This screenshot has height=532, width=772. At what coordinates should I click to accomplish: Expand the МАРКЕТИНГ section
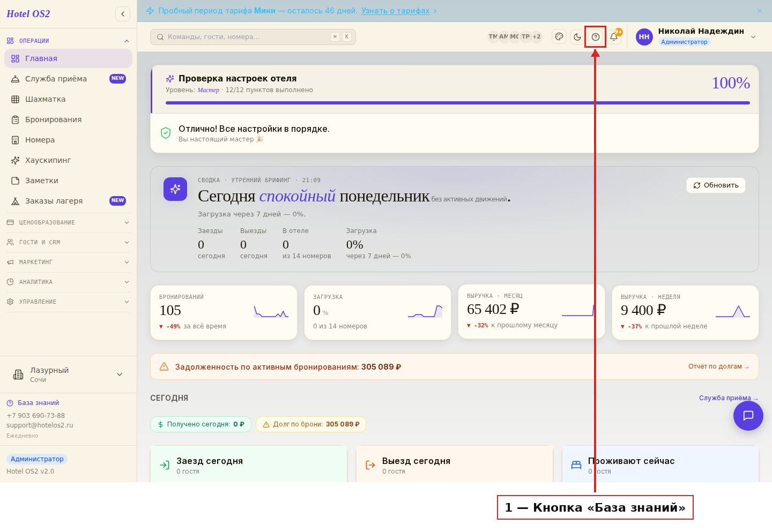[68, 262]
